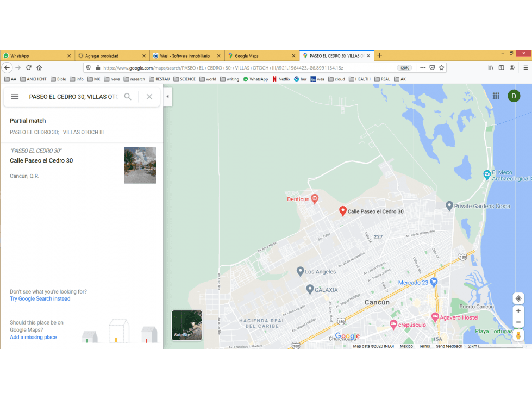Click the Mexico link in map footer
The image size is (532, 399).
(406, 346)
